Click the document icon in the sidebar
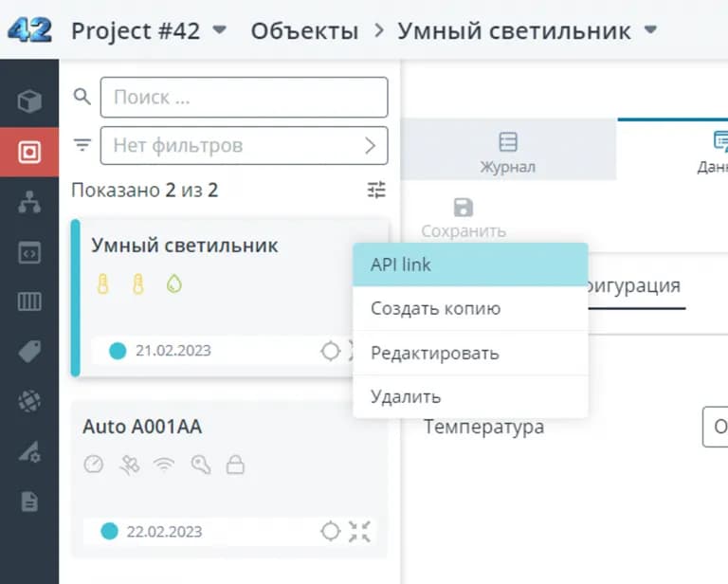 pyautogui.click(x=29, y=502)
